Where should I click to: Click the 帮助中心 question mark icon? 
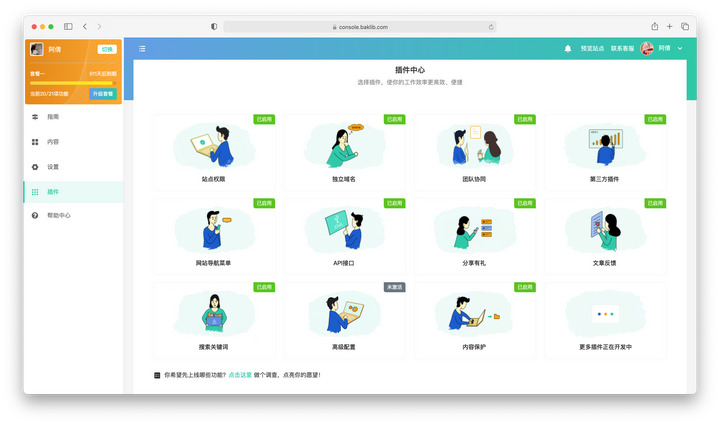pyautogui.click(x=35, y=215)
